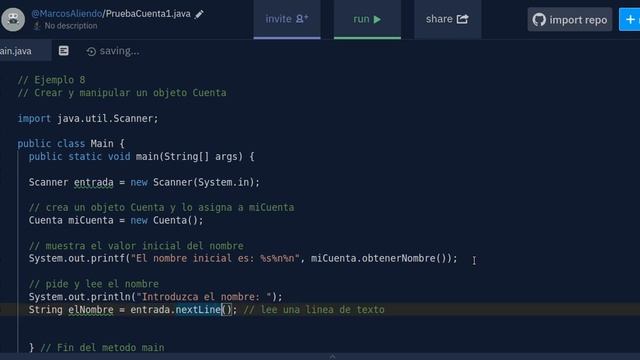
Task: Click the comment line "// Ejemplo 8"
Action: 51,80
